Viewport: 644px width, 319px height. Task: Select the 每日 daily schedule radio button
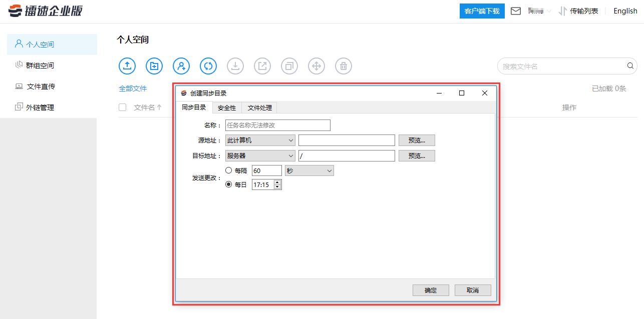[230, 184]
